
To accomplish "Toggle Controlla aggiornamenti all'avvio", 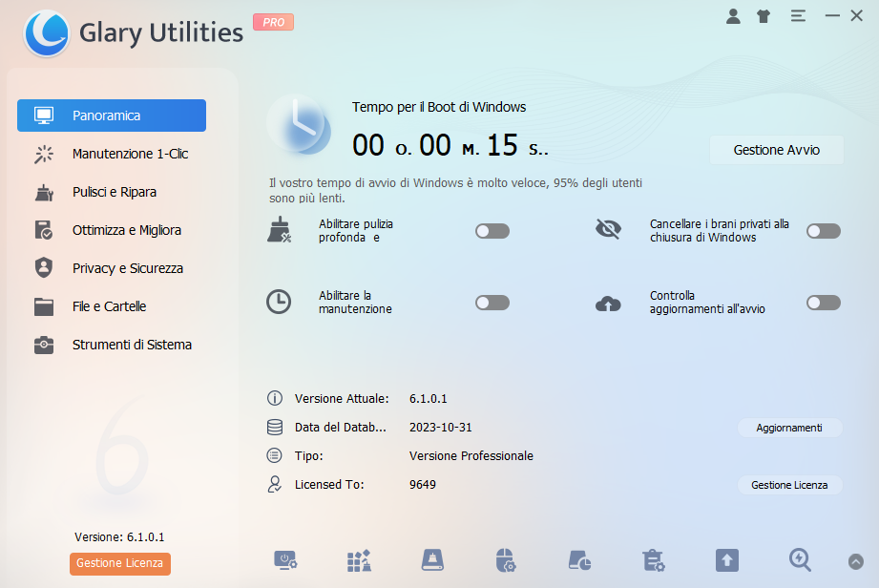I will point(824,303).
